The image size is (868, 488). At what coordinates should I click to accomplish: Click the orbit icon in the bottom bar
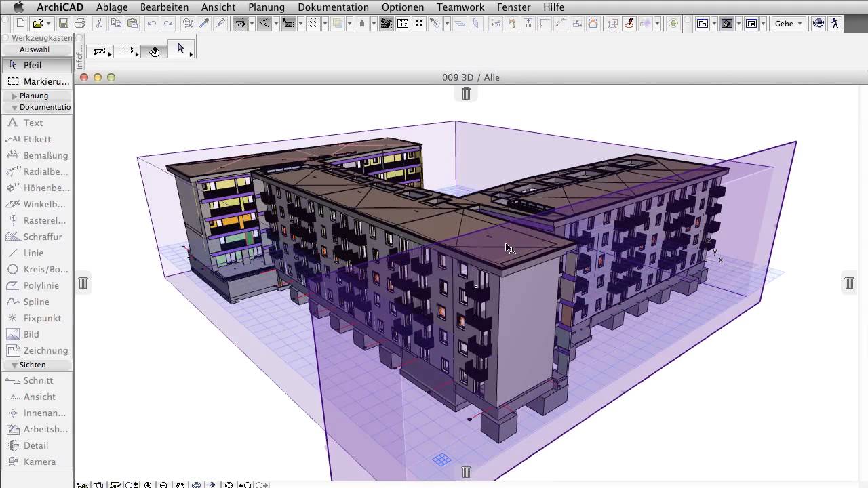(x=196, y=485)
